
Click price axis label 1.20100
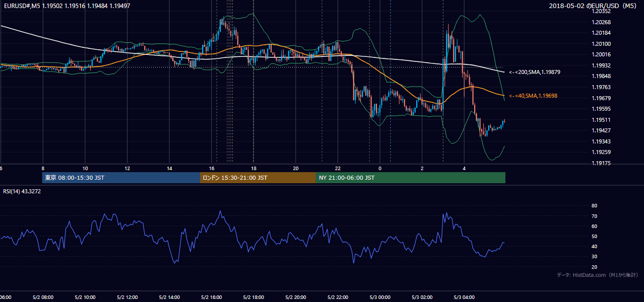602,44
